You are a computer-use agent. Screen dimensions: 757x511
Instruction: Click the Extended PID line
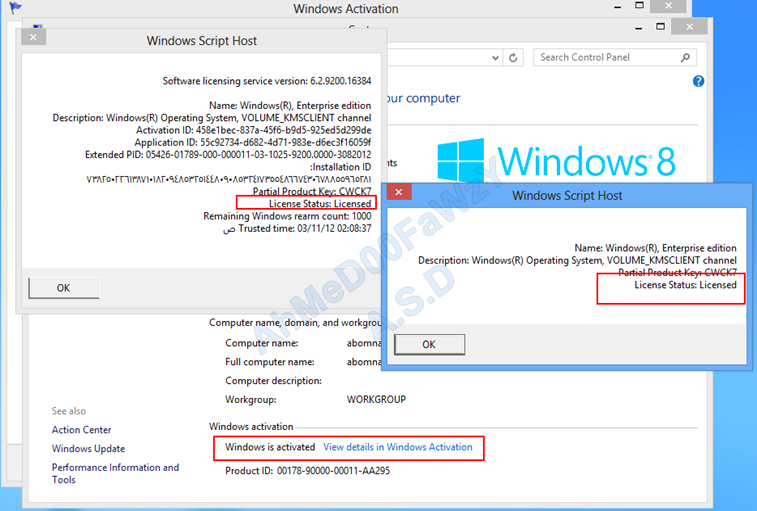point(228,155)
